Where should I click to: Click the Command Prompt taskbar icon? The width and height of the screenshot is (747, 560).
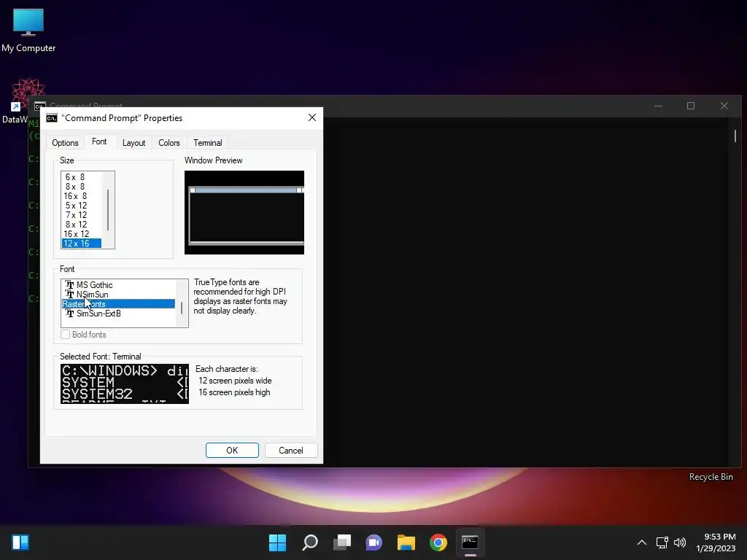(471, 542)
